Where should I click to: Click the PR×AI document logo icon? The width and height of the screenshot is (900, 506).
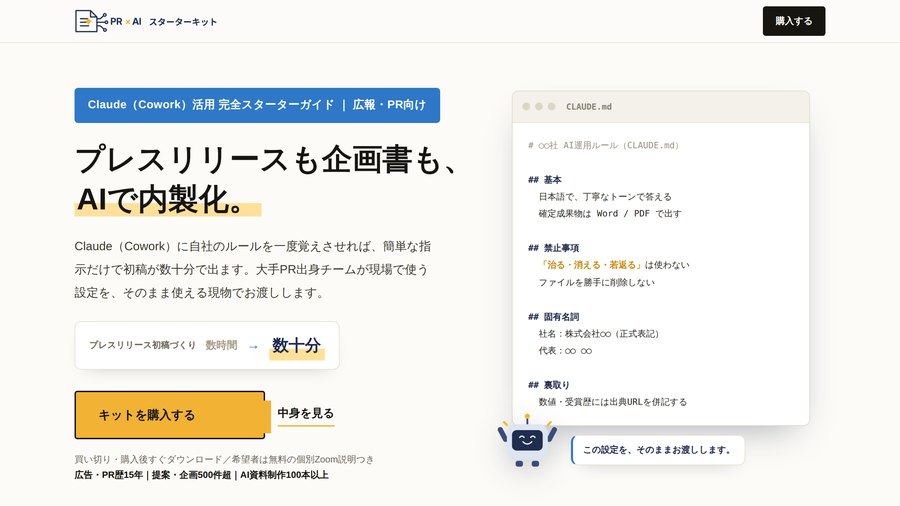coord(91,21)
